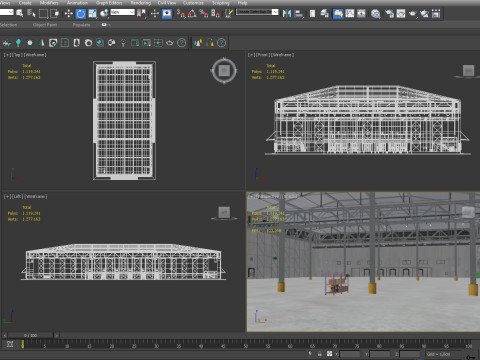Viewport: 480px width, 360px height.
Task: Open the Scene Explorer icon
Action: pyautogui.click(x=312, y=13)
